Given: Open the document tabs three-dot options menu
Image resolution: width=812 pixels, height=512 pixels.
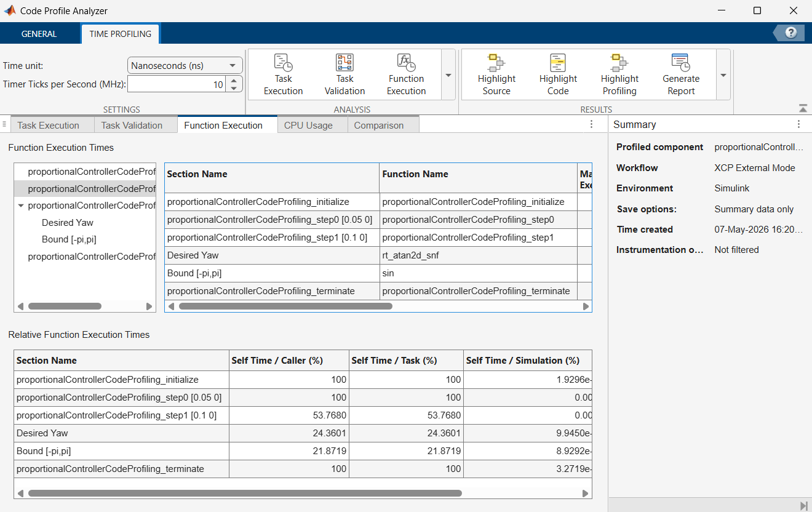Looking at the screenshot, I should point(592,124).
